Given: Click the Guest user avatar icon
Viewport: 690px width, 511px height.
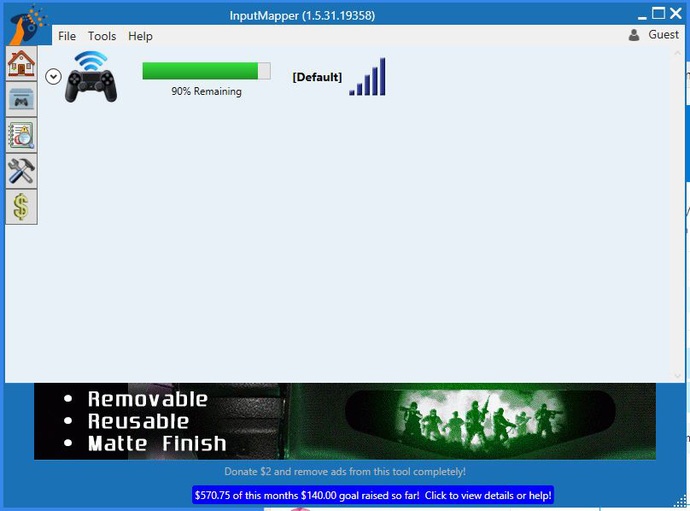Looking at the screenshot, I should [x=634, y=35].
